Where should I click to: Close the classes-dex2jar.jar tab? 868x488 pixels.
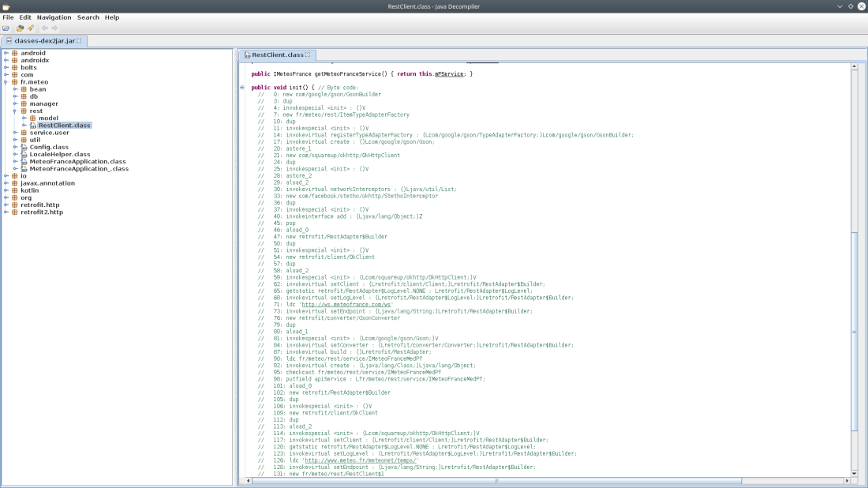[79, 40]
